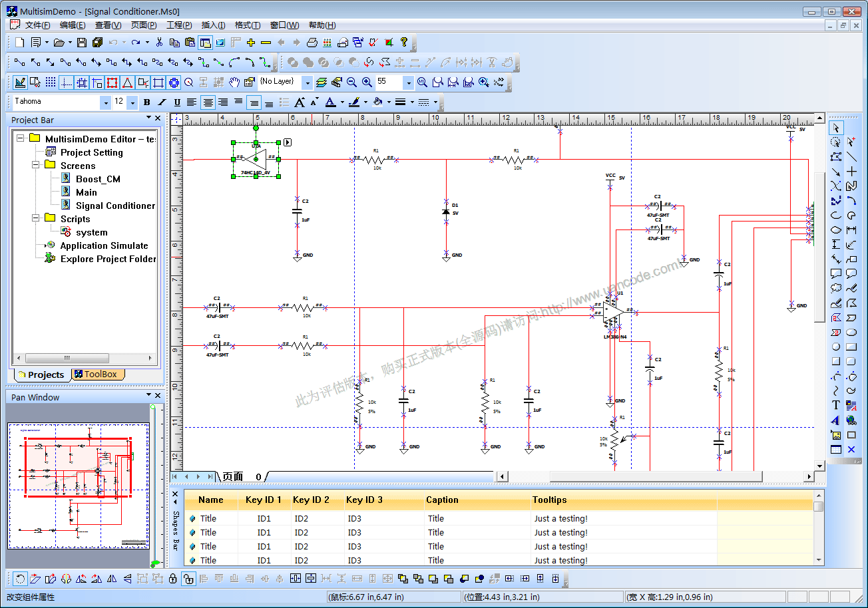
Task: Open the font color dropdown arrow
Action: 342,102
